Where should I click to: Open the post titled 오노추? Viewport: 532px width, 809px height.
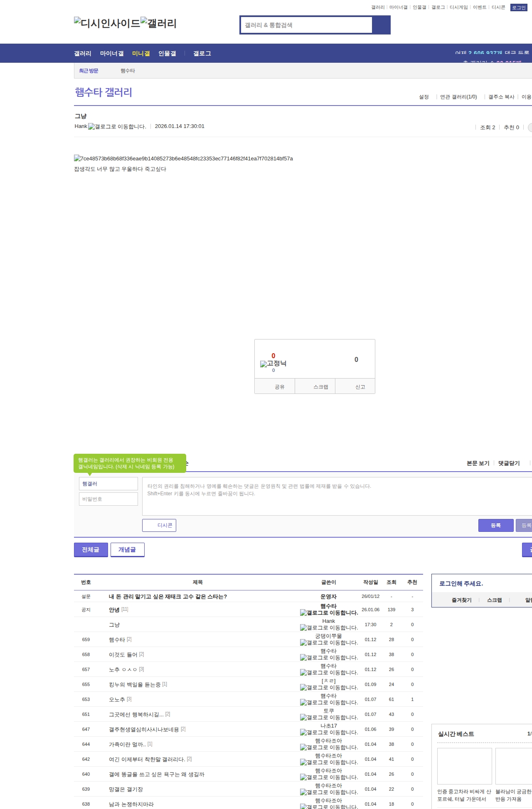click(117, 699)
